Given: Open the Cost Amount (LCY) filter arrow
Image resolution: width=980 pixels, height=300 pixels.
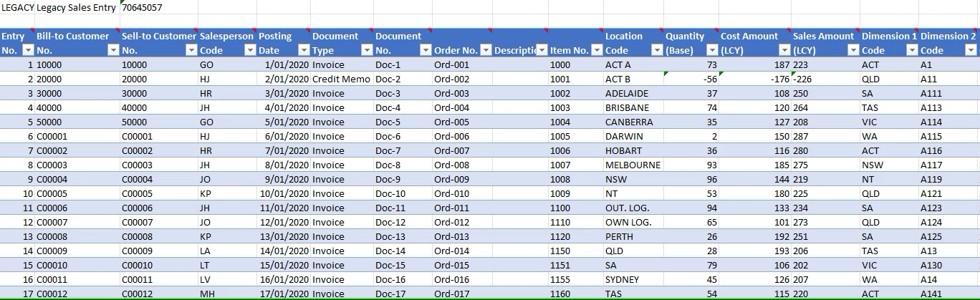Looking at the screenshot, I should (784, 50).
